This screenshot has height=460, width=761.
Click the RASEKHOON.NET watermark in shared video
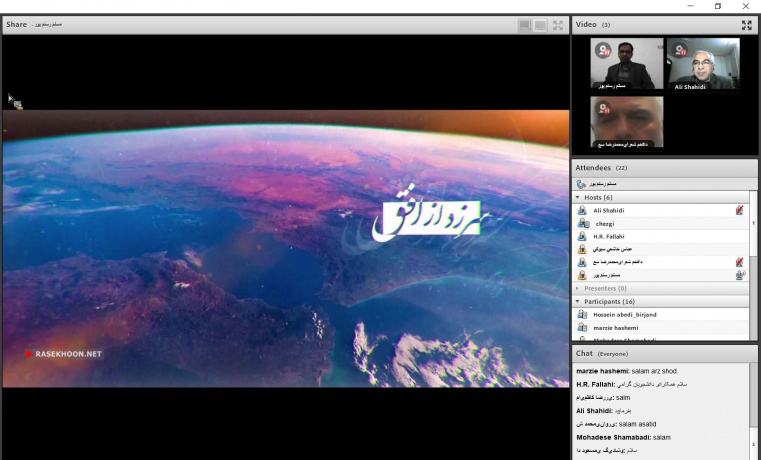(x=64, y=353)
